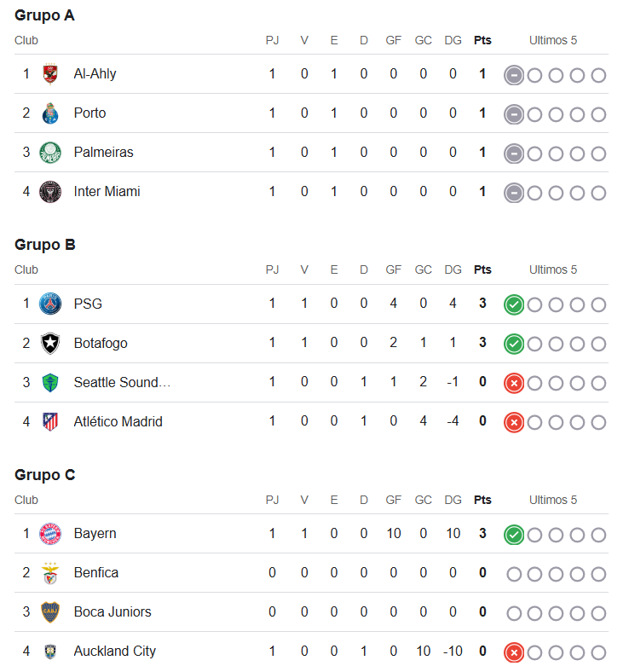Image resolution: width=629 pixels, height=672 pixels.
Task: Click PSG's green win result icon
Action: coord(513,304)
